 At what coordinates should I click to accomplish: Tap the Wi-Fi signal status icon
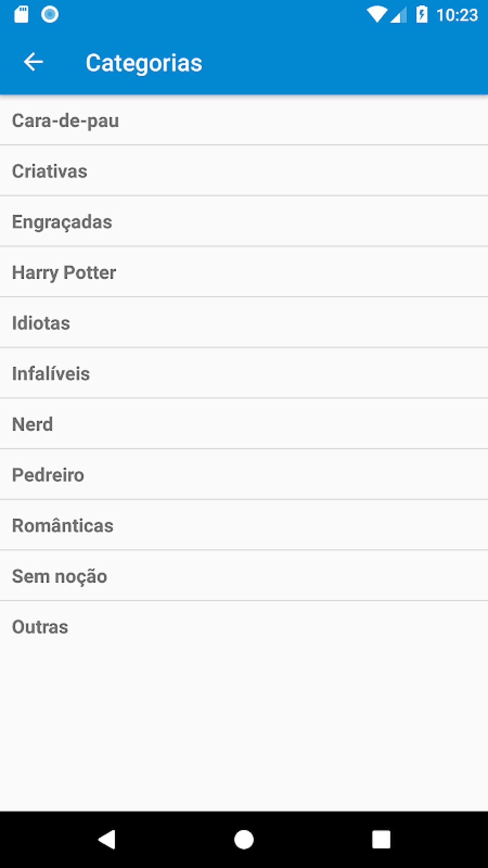click(x=377, y=14)
